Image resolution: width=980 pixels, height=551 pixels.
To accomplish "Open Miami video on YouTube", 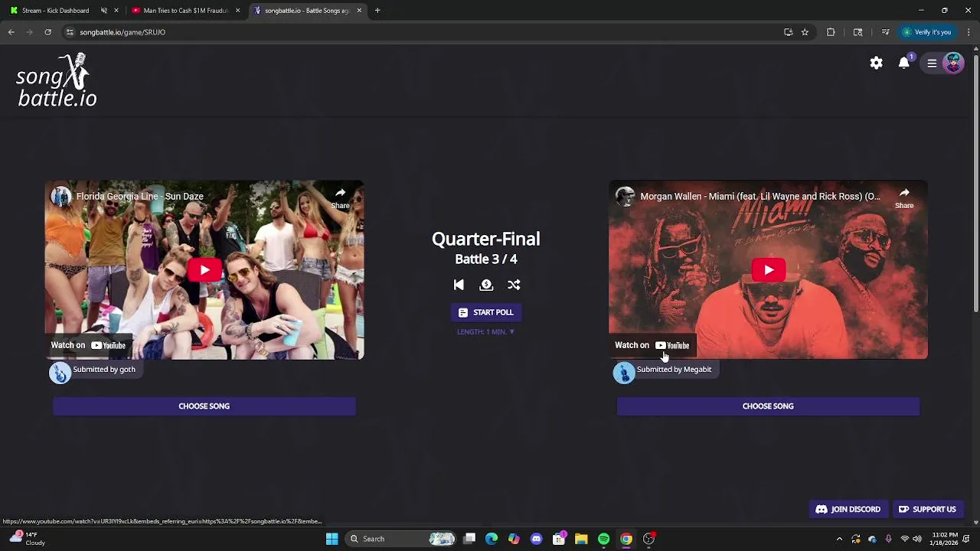I will pyautogui.click(x=652, y=345).
